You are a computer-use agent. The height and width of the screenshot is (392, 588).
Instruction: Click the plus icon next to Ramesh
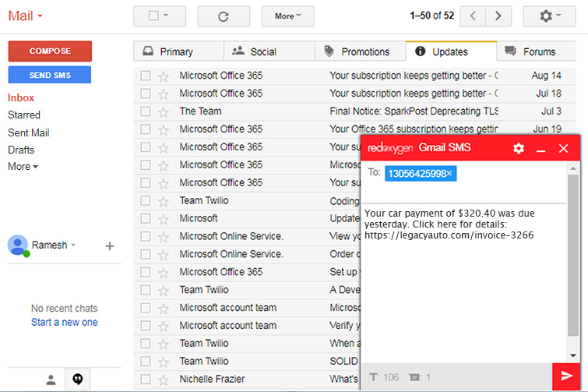click(x=110, y=246)
